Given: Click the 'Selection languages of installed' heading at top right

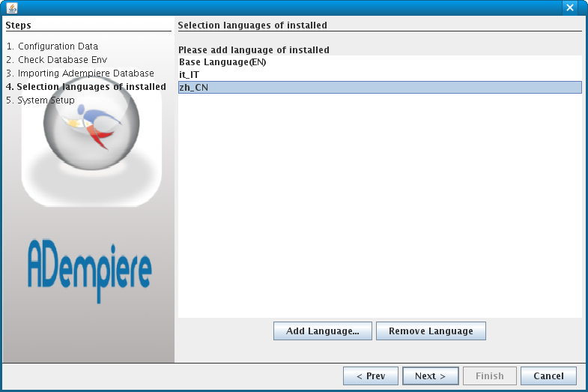Looking at the screenshot, I should [x=252, y=25].
